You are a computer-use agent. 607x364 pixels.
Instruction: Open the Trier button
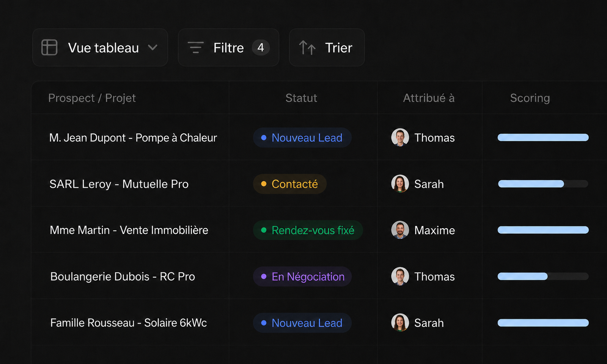[327, 47]
